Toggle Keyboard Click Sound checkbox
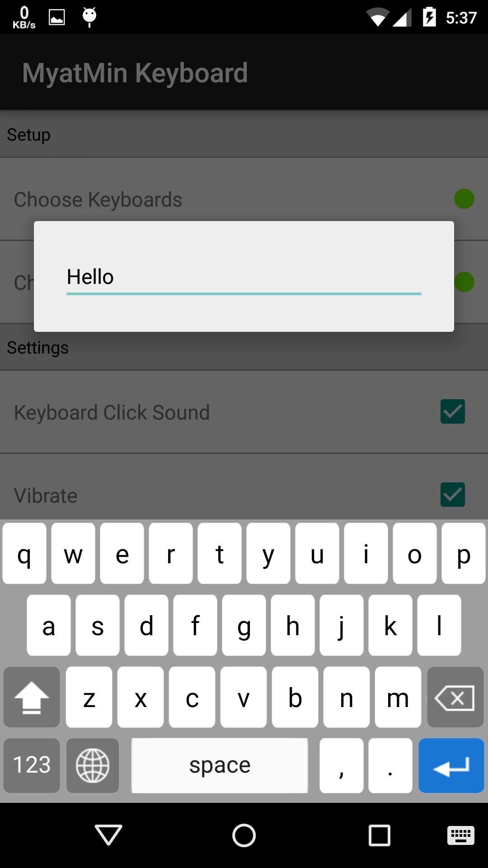This screenshot has height=868, width=488. tap(453, 411)
